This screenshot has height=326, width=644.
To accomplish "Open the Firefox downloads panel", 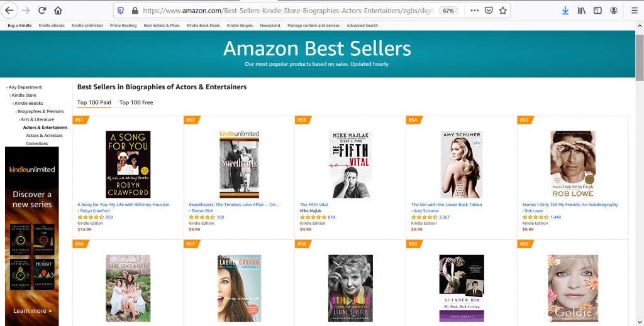I will (x=565, y=11).
